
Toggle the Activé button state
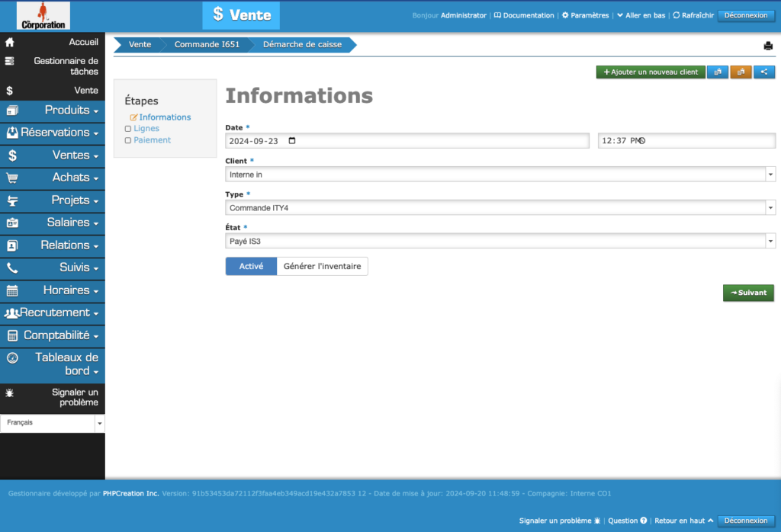point(251,266)
